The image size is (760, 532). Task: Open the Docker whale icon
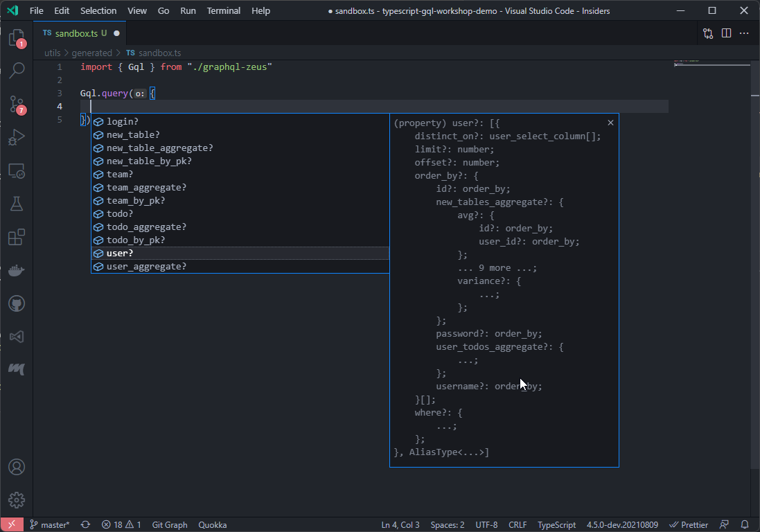(x=17, y=270)
